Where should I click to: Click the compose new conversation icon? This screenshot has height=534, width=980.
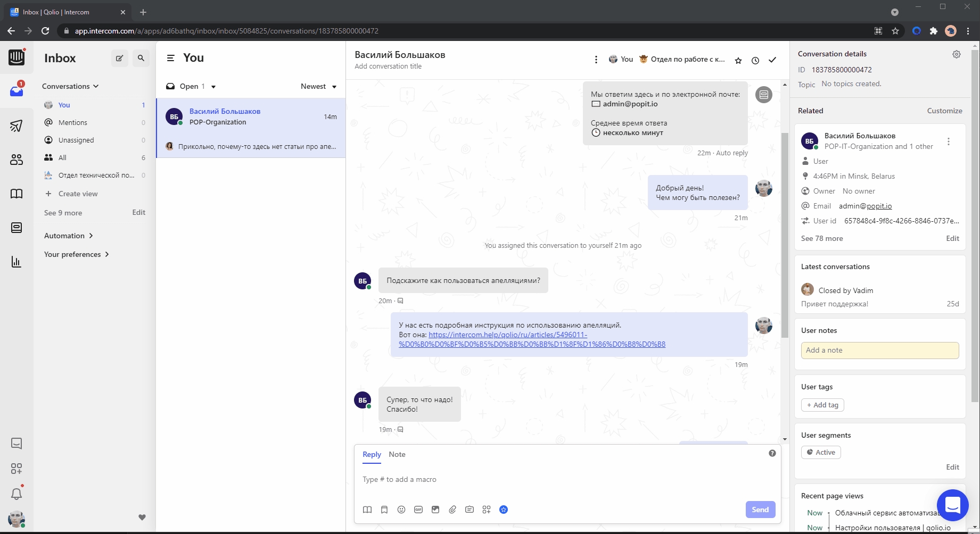[120, 59]
